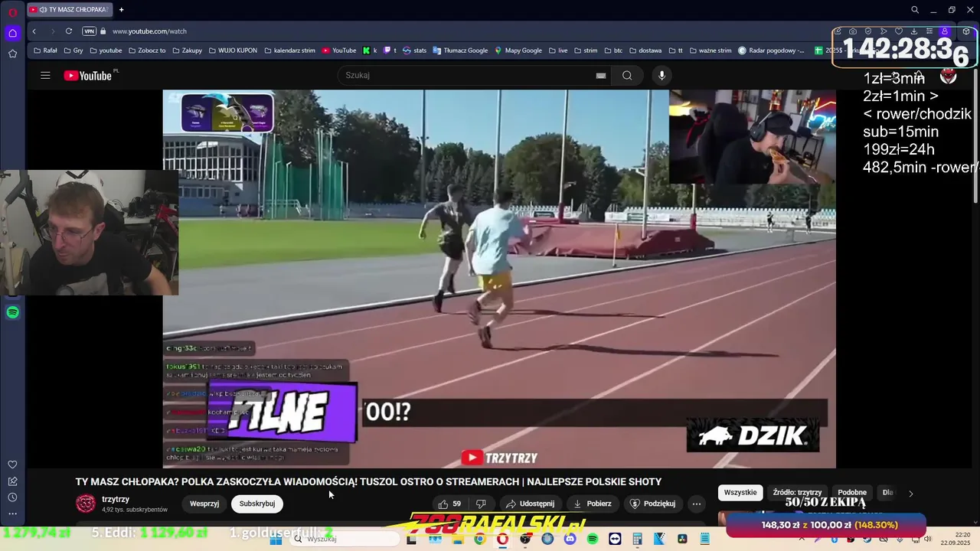This screenshot has width=980, height=551.
Task: Toggle the VPN badge in address bar
Action: pyautogui.click(x=90, y=31)
